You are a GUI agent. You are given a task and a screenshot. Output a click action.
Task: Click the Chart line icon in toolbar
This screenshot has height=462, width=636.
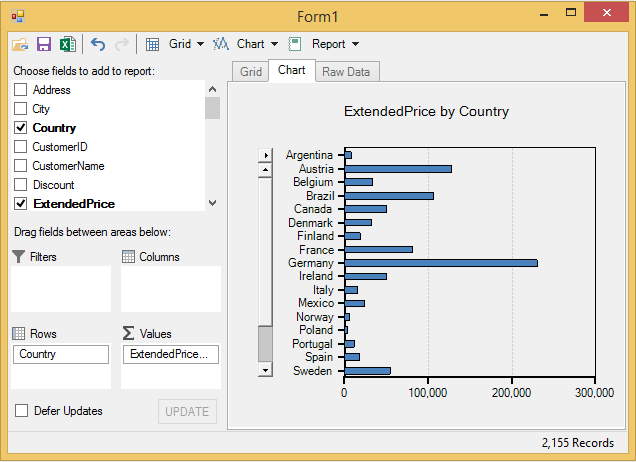(221, 44)
